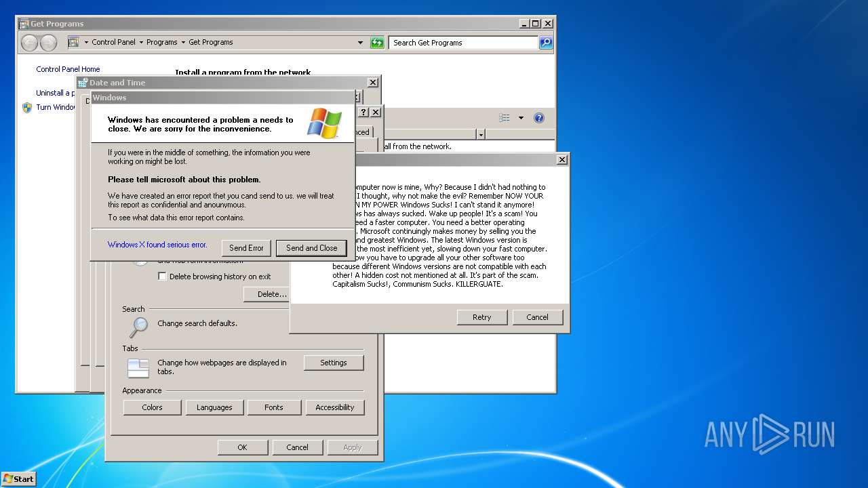Image resolution: width=868 pixels, height=488 pixels.
Task: Click Cancel in the message dialog
Action: point(537,317)
